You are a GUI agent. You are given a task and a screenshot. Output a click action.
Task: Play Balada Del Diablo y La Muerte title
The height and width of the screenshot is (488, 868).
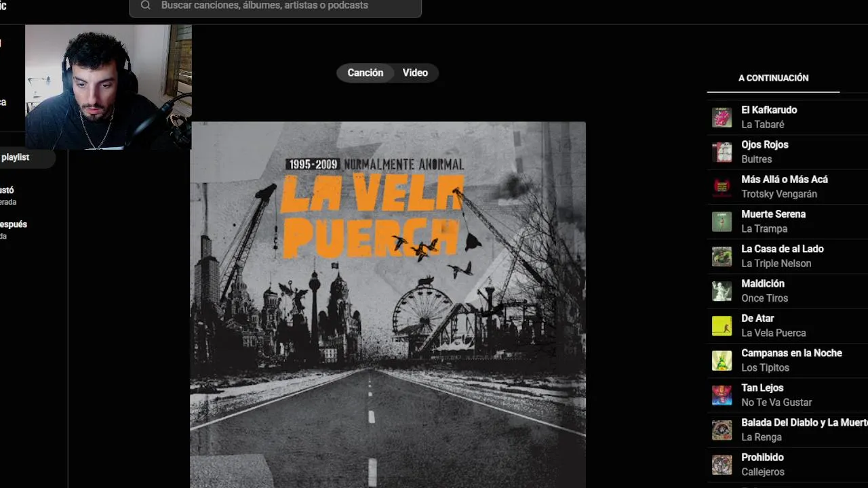click(x=804, y=423)
